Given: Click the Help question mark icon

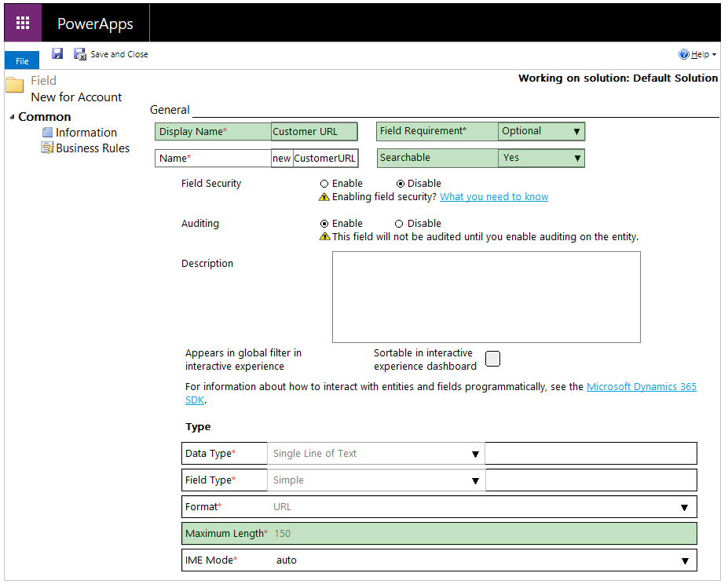Looking at the screenshot, I should (683, 54).
